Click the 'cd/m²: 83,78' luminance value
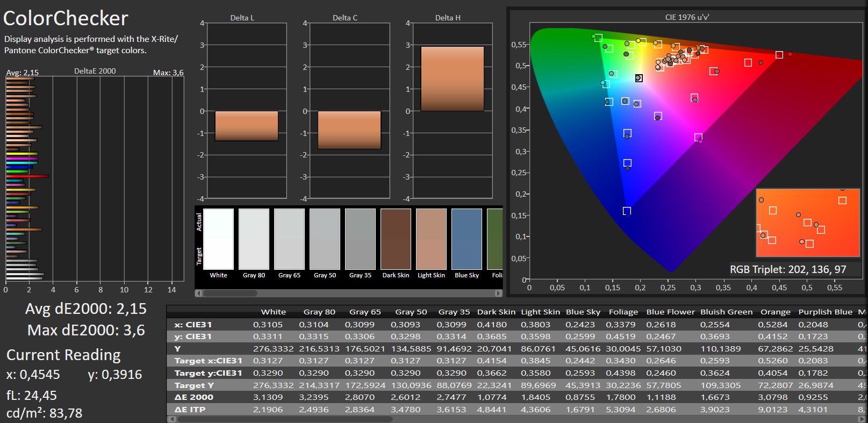Viewport: 868px width, 423px height. (45, 413)
